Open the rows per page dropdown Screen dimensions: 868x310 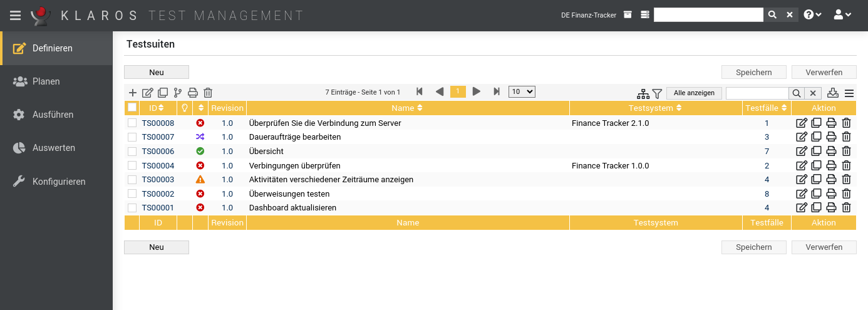point(522,92)
